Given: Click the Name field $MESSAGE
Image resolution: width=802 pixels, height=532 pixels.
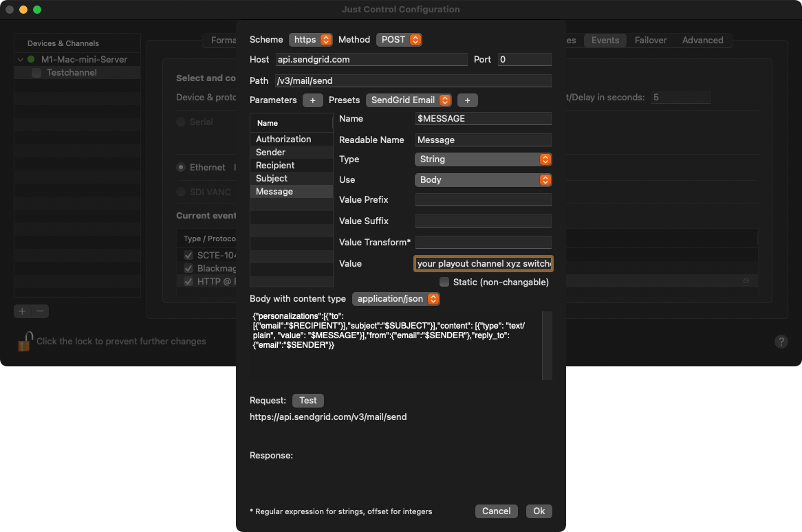Looking at the screenshot, I should pos(483,118).
